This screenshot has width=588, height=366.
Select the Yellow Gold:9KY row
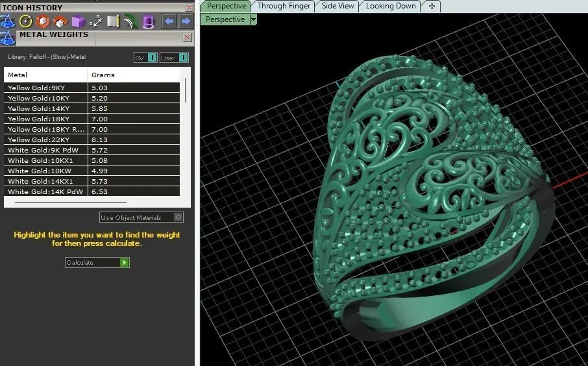pyautogui.click(x=92, y=88)
